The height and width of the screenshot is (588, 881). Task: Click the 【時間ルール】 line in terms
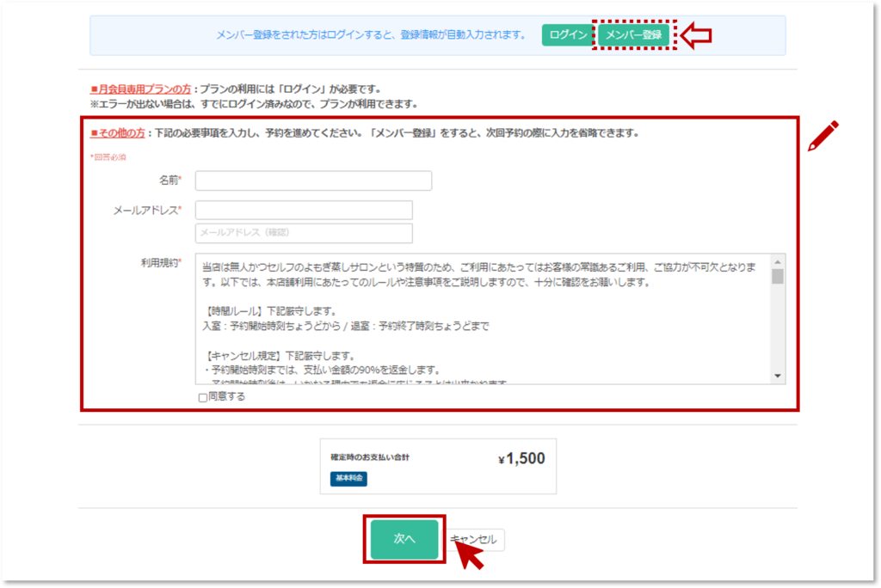269,311
